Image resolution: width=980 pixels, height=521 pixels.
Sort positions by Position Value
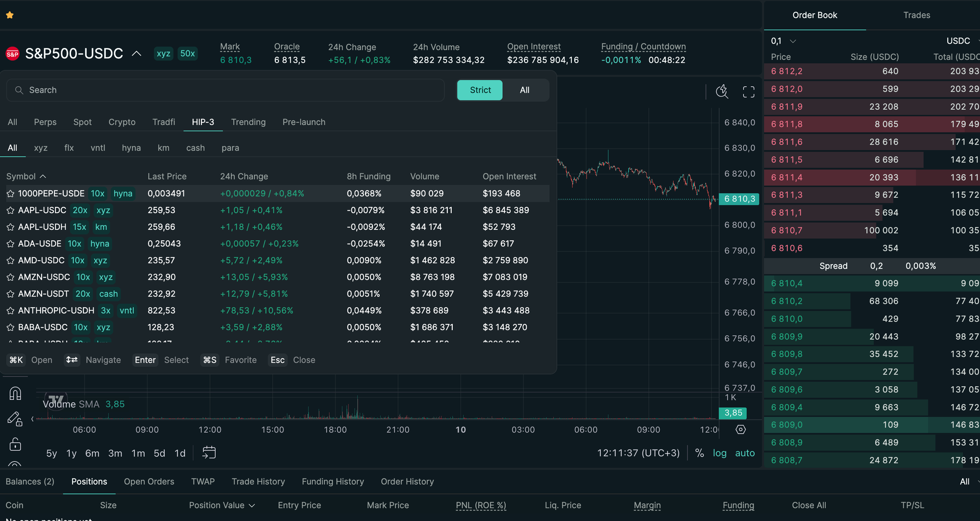(x=222, y=505)
